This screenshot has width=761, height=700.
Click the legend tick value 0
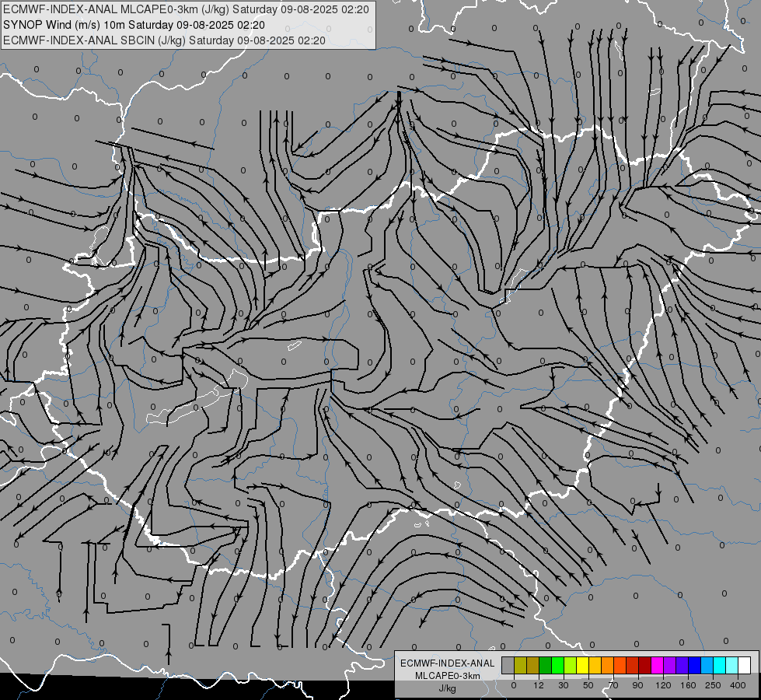[514, 685]
